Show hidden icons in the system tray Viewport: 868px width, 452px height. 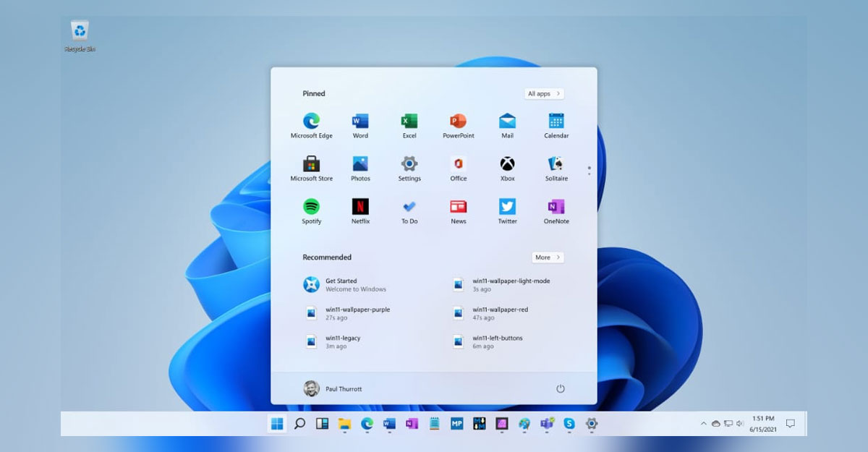tap(704, 423)
